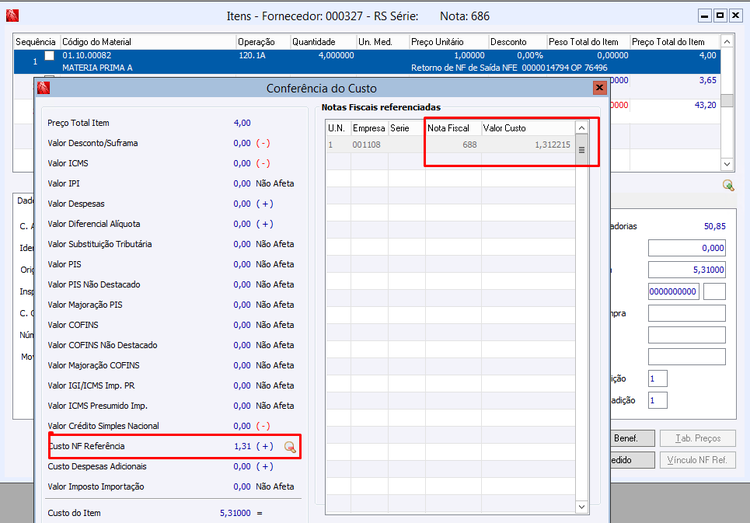The width and height of the screenshot is (750, 523).
Task: Click the Vínculo NF Ref. button
Action: [x=699, y=460]
